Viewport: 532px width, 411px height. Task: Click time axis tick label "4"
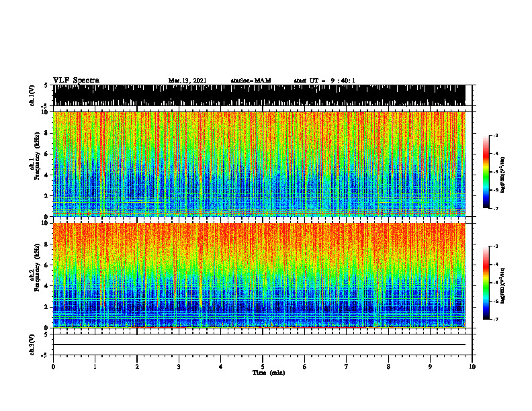click(x=221, y=367)
